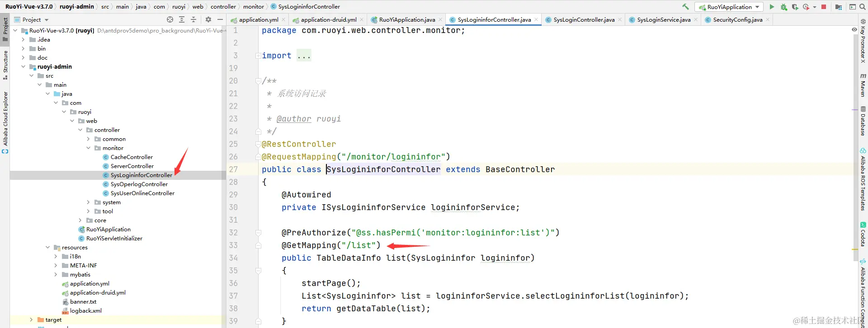Toggle the inspections eye icon in editor
The width and height of the screenshot is (868, 328).
pos(854,30)
